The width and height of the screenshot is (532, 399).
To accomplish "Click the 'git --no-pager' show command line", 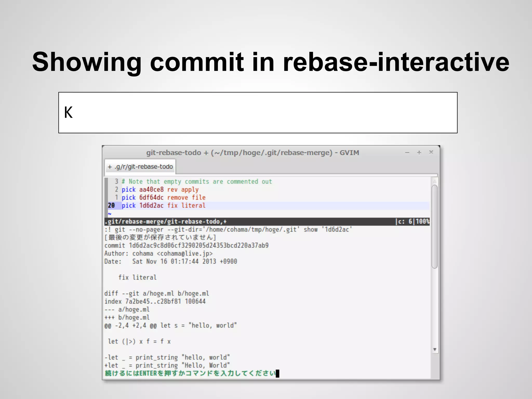I will click(x=228, y=230).
